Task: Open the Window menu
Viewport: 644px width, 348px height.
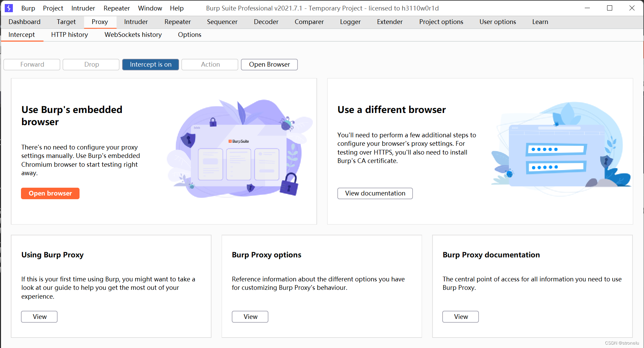Action: (x=150, y=8)
